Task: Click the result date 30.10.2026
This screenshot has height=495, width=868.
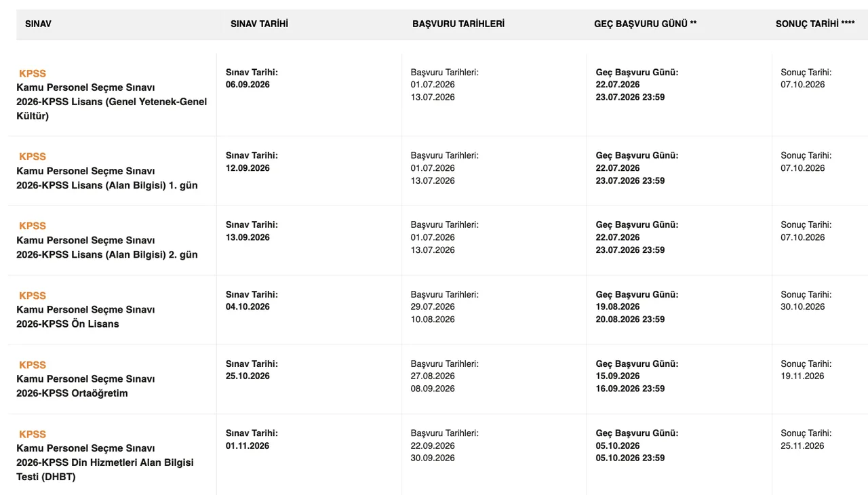Action: [802, 306]
